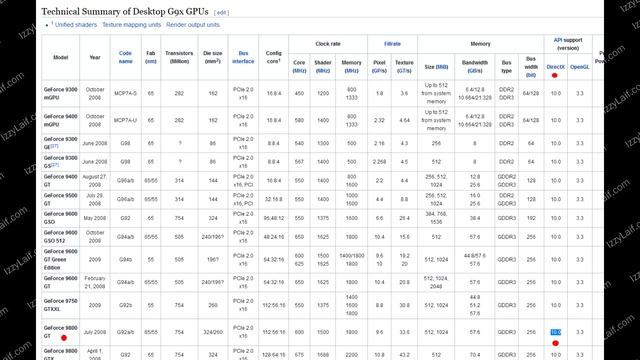This screenshot has height=360, width=640.
Task: Click the 38.4 bandwidth cell
Action: pyautogui.click(x=475, y=218)
